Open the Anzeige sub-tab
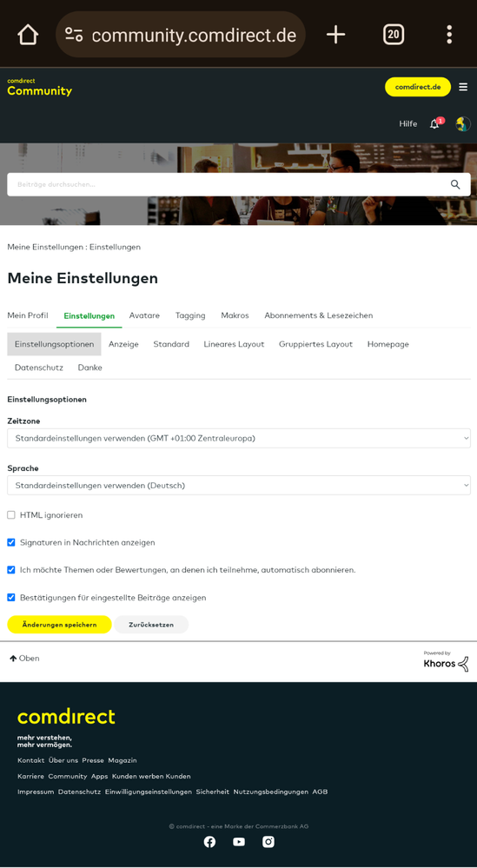Viewport: 477px width, 868px height. tap(123, 344)
